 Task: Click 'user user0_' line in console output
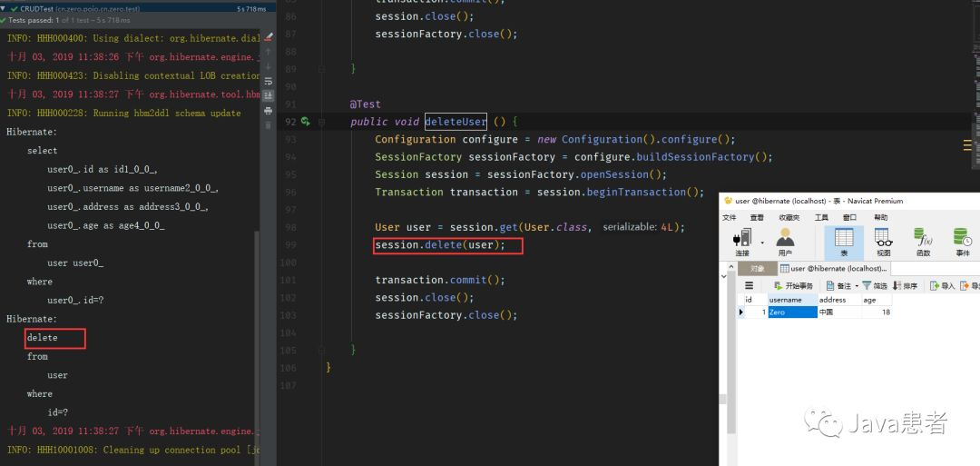tap(75, 263)
